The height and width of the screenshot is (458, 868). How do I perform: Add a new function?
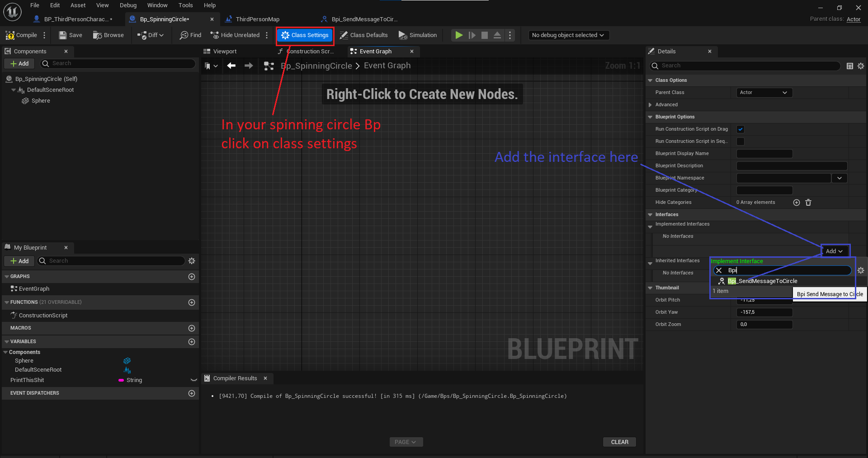click(x=192, y=302)
